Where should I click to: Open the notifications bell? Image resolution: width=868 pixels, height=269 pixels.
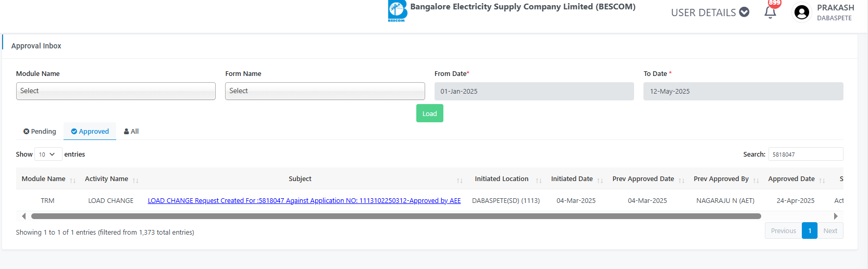click(770, 12)
